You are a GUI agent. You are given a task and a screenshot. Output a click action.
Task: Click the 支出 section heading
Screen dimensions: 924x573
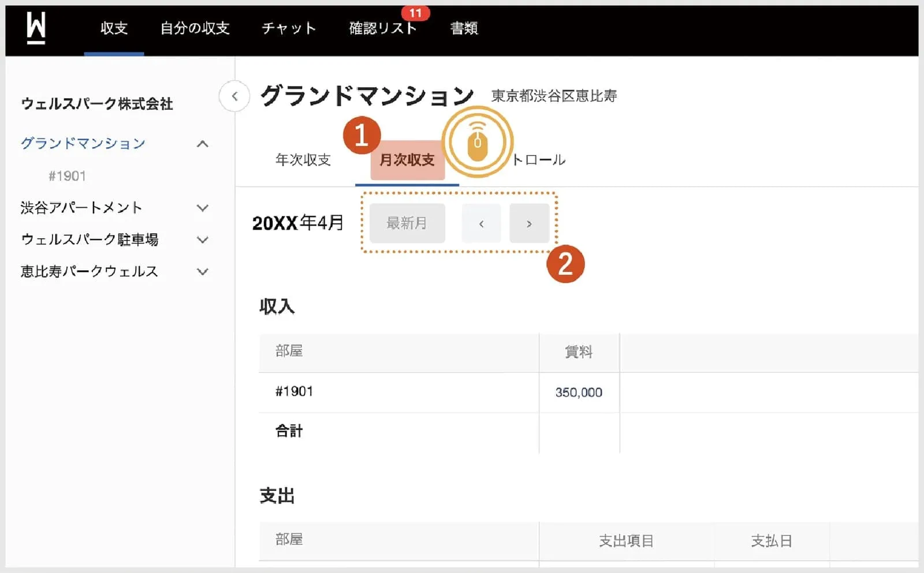[277, 496]
